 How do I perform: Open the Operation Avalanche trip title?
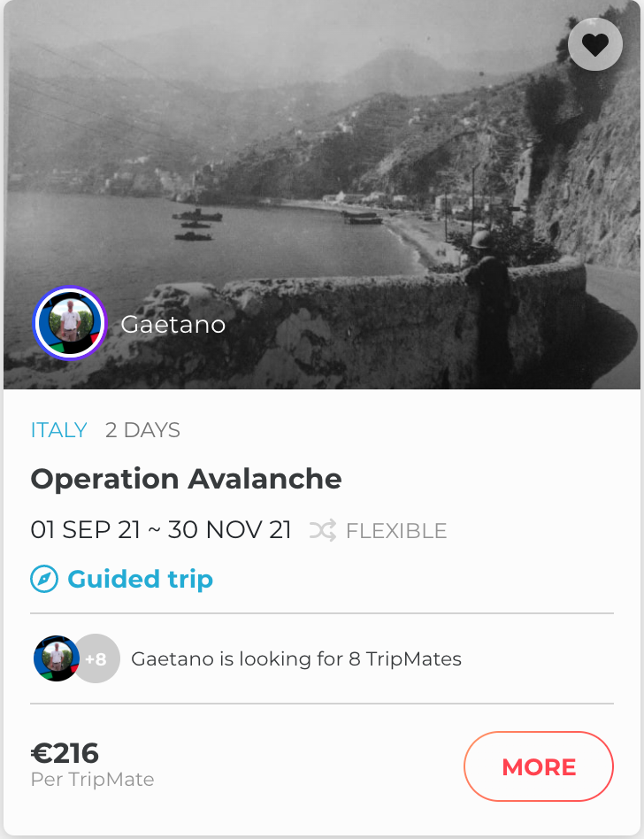tap(186, 480)
